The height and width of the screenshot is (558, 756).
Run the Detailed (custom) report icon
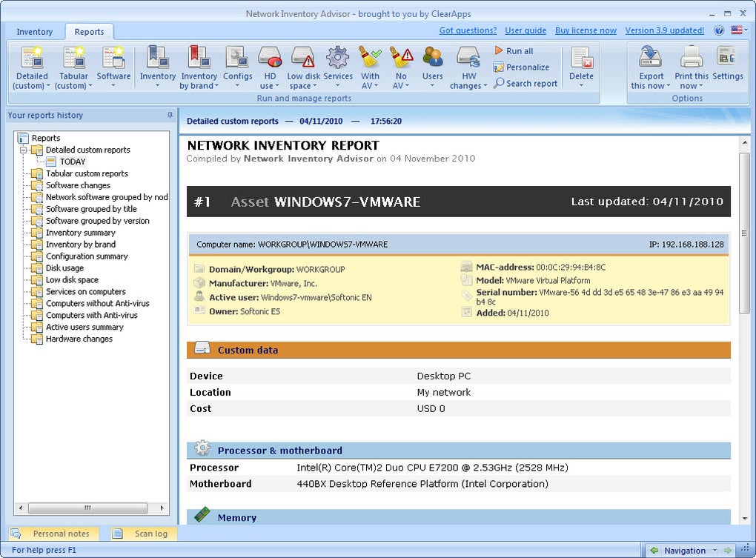(33, 57)
